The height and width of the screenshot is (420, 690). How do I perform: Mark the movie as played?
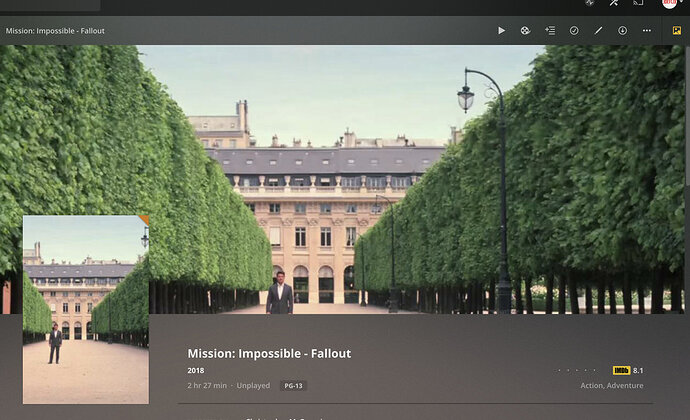pos(574,30)
